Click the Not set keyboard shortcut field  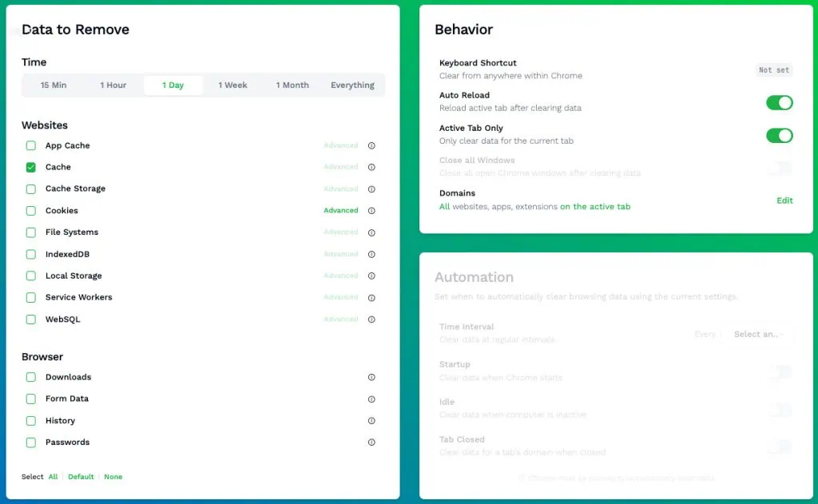click(x=773, y=69)
